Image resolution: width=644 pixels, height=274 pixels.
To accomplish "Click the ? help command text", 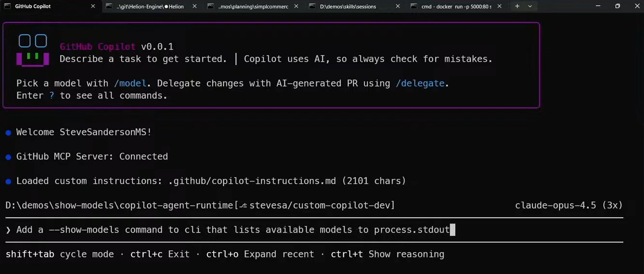I will pos(52,96).
